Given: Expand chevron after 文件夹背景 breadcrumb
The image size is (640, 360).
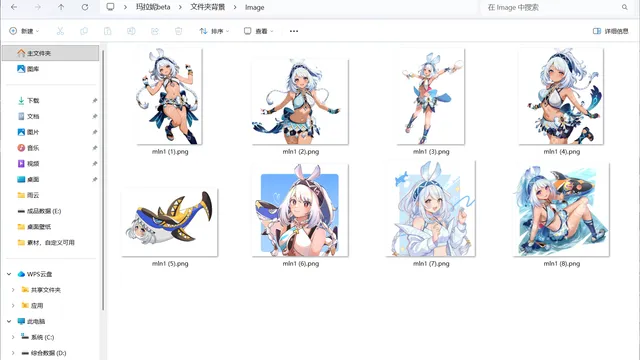Looking at the screenshot, I should pyautogui.click(x=235, y=7).
